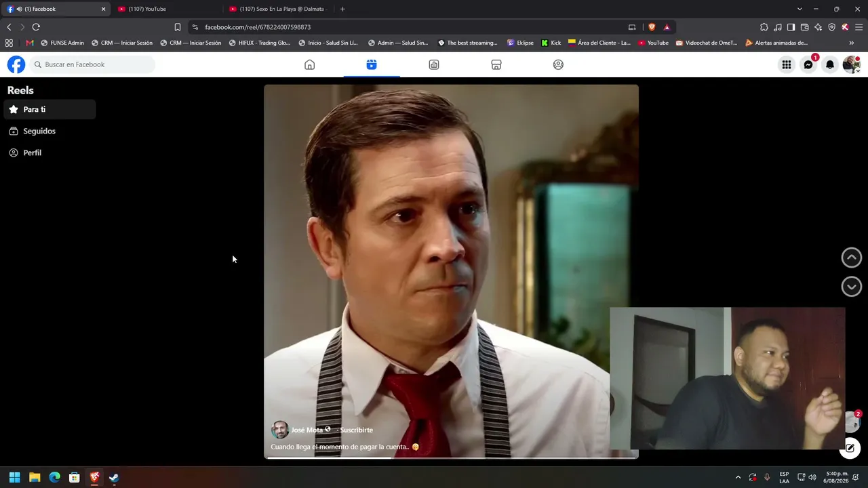Bookmark this page with the bookmark icon
868x488 pixels.
[x=178, y=27]
